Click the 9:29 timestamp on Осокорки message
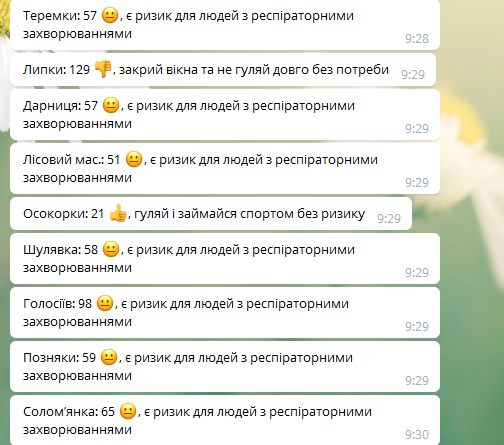This screenshot has height=445, width=504. [x=389, y=219]
